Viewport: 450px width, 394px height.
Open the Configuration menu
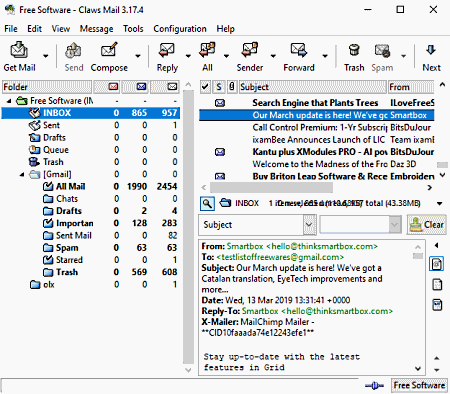180,29
